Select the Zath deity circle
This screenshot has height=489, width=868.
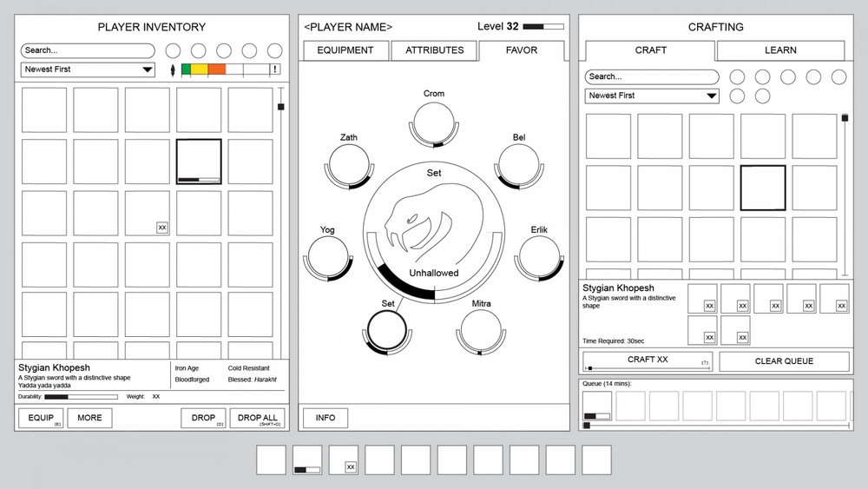[349, 165]
